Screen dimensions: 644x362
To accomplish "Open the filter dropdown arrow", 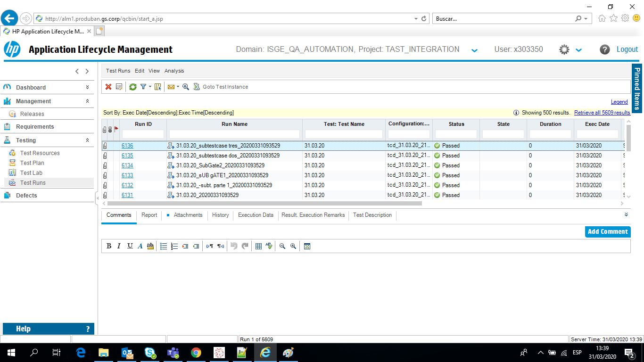I will coord(150,87).
